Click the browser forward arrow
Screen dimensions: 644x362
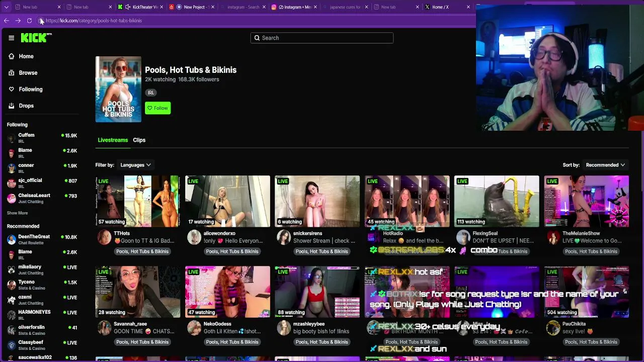pos(18,21)
